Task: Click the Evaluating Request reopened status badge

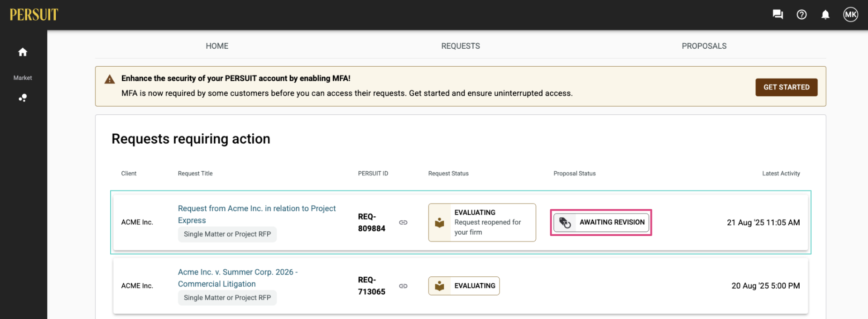Action: (x=482, y=222)
